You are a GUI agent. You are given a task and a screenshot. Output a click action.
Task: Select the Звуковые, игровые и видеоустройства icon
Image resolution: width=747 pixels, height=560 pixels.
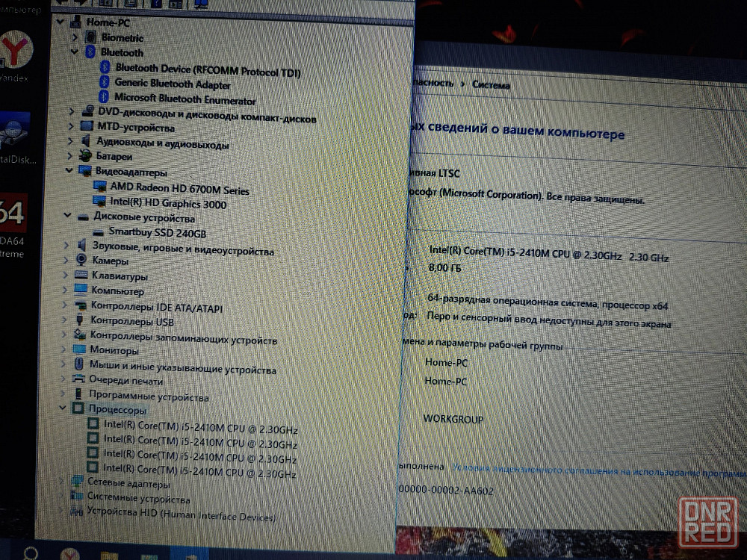click(x=82, y=245)
